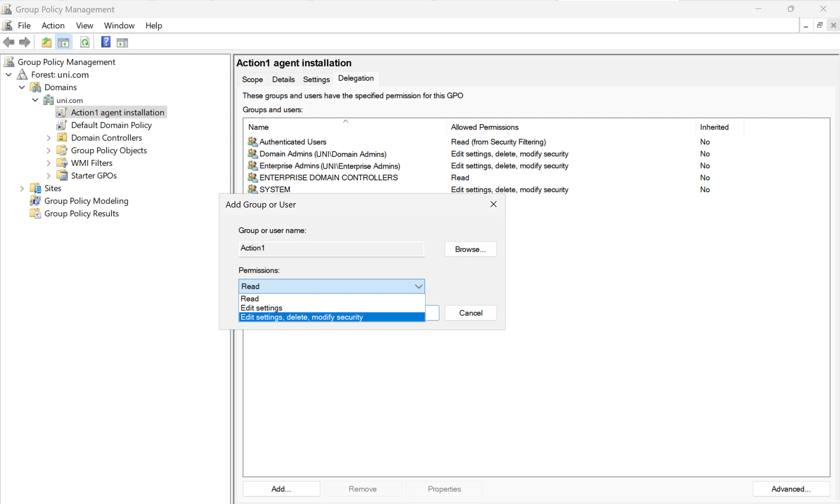Click the Group Policy Management root icon
The height and width of the screenshot is (504, 840).
pyautogui.click(x=9, y=61)
